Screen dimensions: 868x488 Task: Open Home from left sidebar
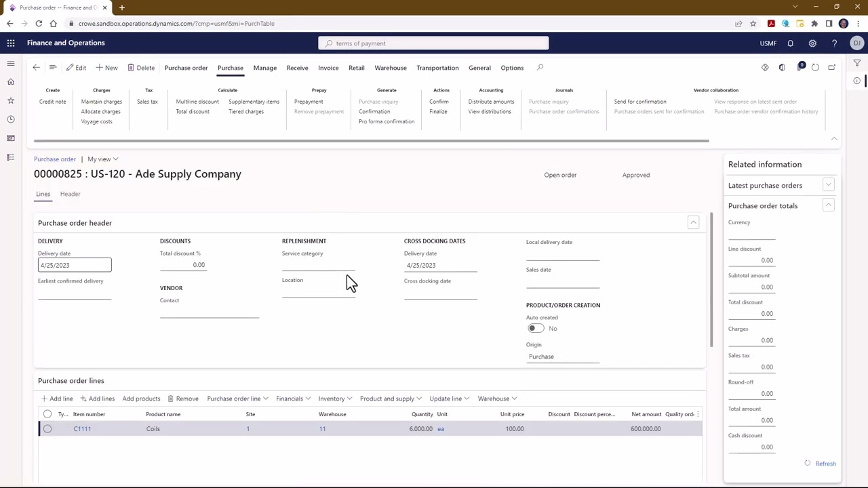click(11, 82)
